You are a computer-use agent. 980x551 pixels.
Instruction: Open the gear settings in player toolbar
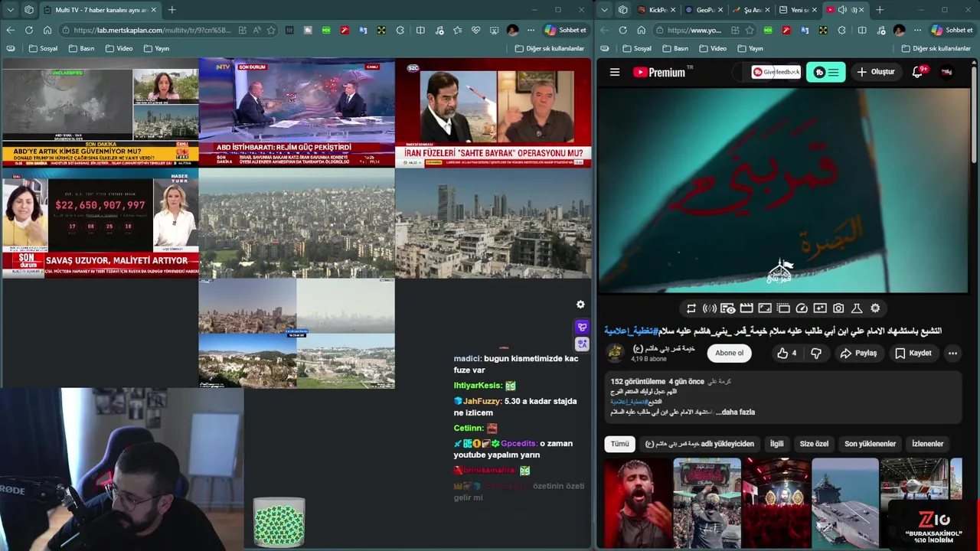coord(875,308)
